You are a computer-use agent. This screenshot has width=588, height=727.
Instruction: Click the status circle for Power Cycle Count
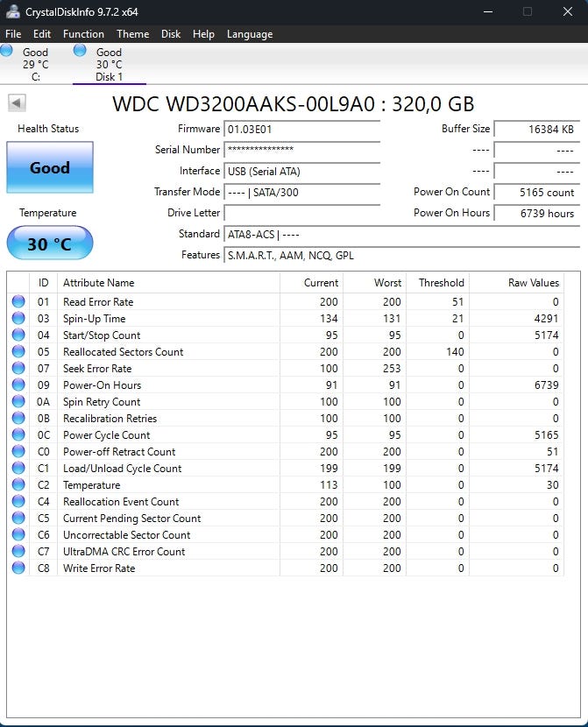18,435
